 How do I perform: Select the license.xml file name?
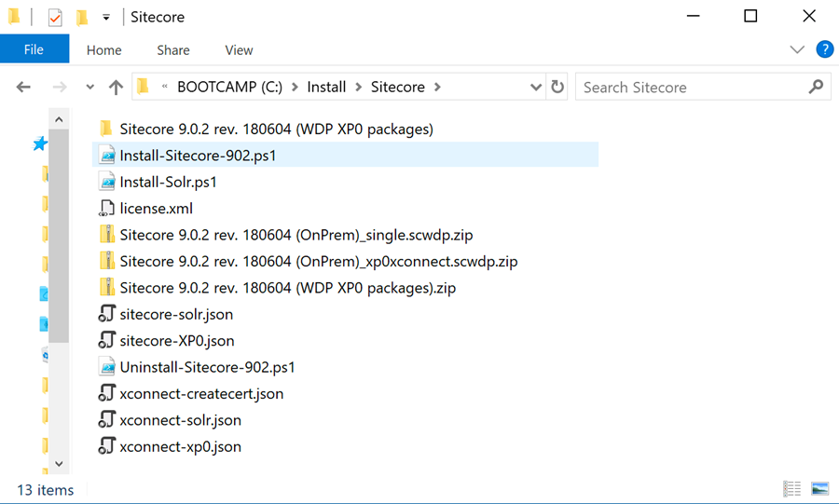click(x=157, y=209)
